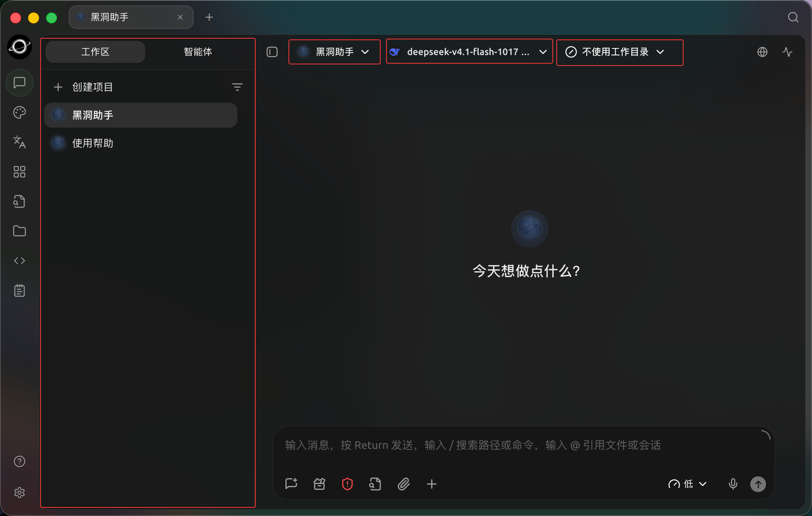This screenshot has width=812, height=516.
Task: Click the paperclip attachment icon
Action: (404, 484)
